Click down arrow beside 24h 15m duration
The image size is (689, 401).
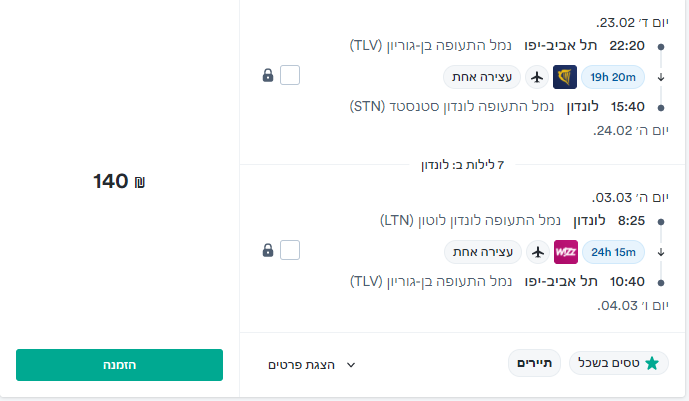point(660,250)
